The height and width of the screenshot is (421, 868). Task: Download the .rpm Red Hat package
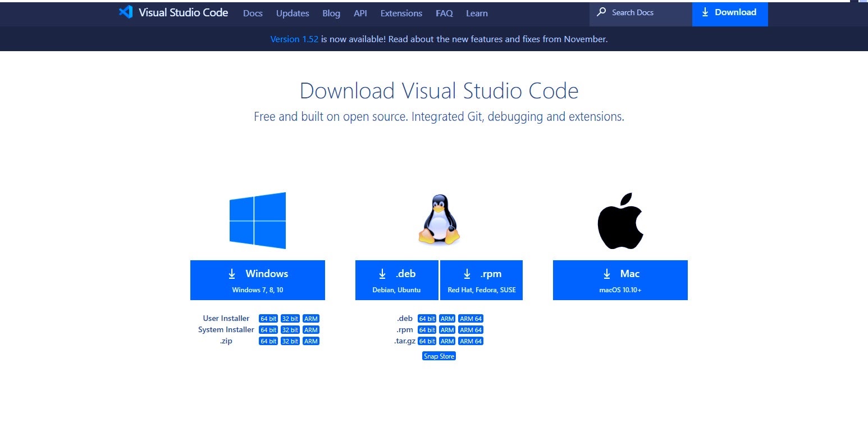482,280
